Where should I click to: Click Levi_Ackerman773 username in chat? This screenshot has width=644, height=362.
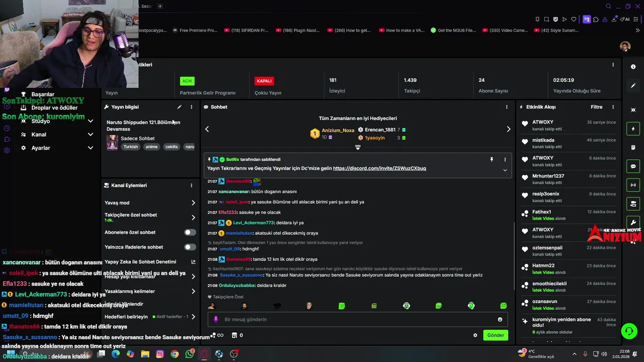[x=254, y=223]
